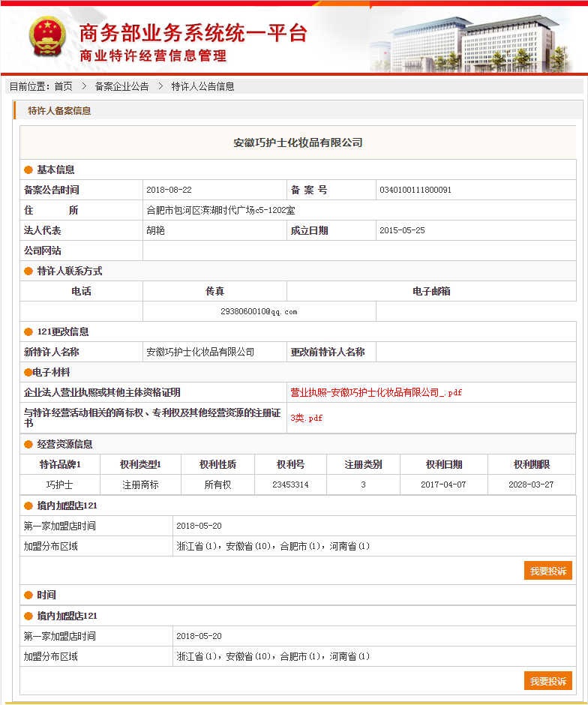
Task: Click orange bullet beside 特许人联系方式
Action: click(28, 271)
